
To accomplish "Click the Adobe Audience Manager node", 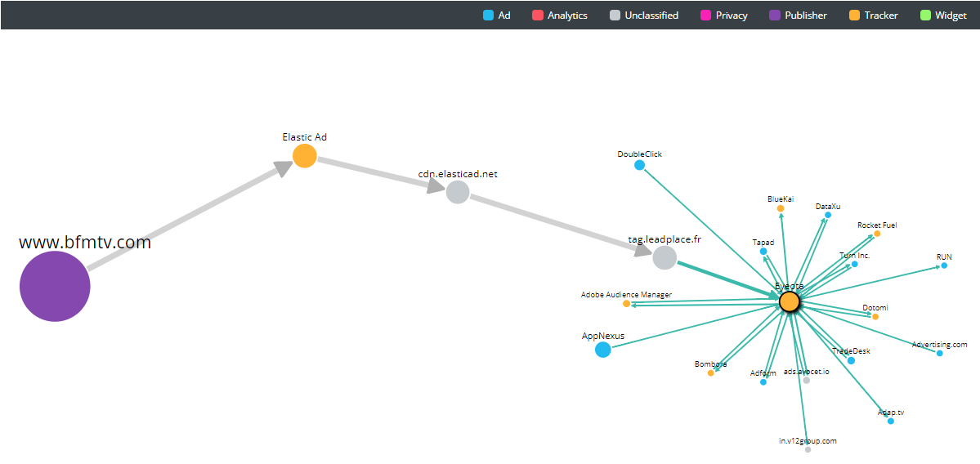I will click(x=626, y=304).
